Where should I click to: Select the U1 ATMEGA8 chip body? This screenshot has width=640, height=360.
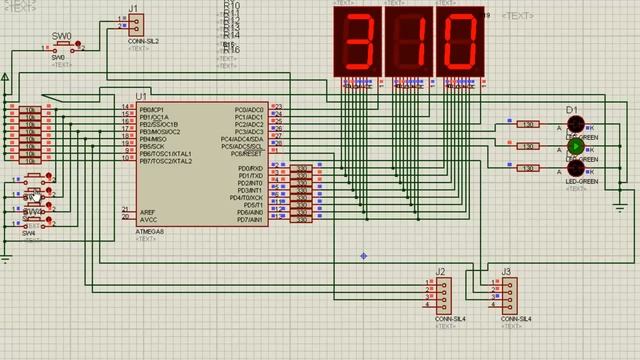[202, 164]
